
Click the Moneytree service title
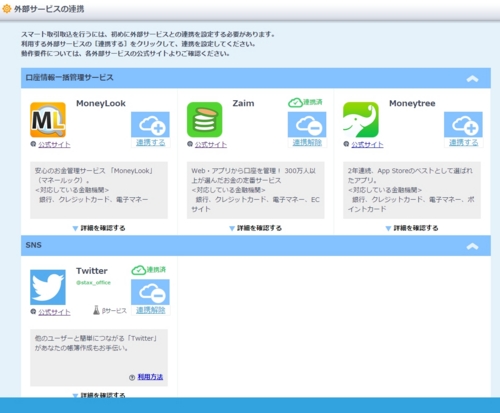pyautogui.click(x=412, y=103)
